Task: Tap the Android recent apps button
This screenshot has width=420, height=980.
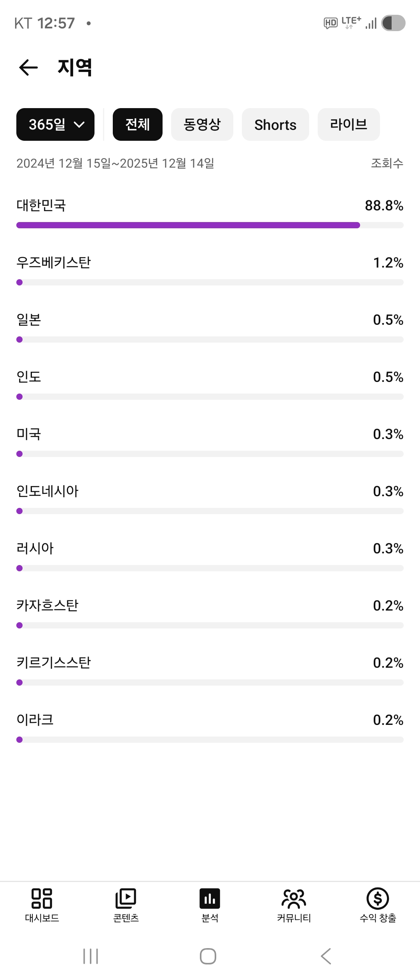Action: (x=91, y=956)
